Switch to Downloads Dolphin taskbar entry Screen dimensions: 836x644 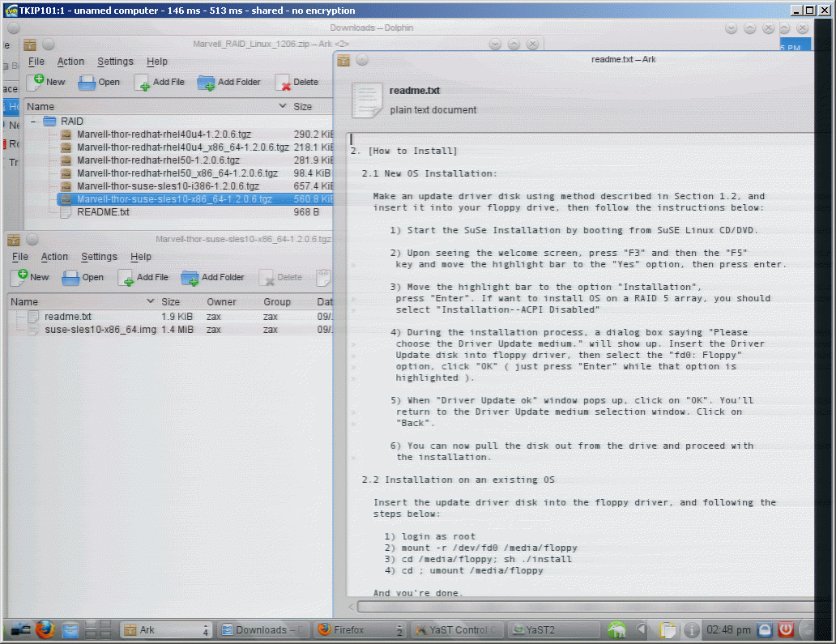coord(264,630)
